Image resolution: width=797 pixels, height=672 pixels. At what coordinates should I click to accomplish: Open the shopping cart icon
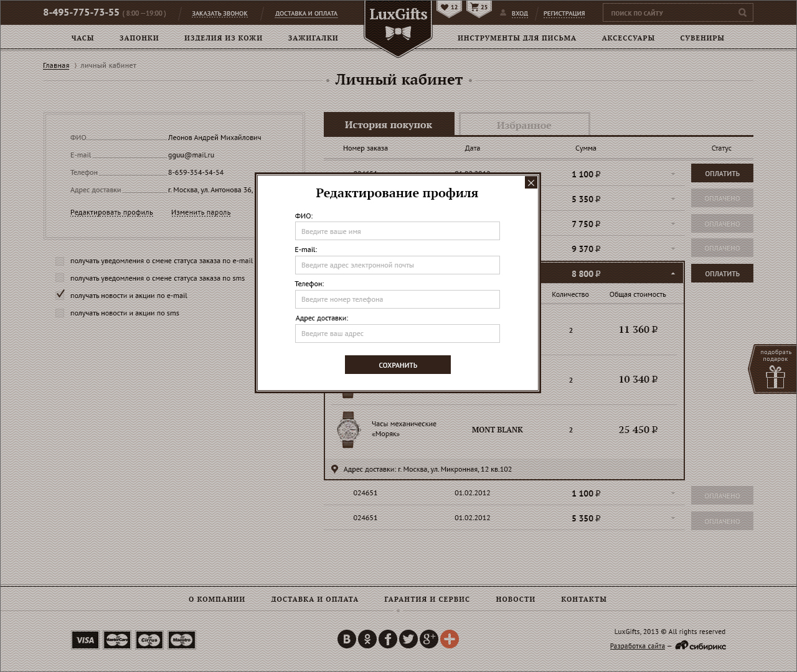click(478, 8)
